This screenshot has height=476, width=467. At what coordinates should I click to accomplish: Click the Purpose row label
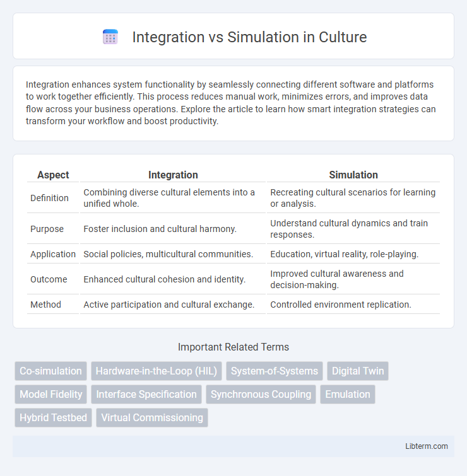coord(47,229)
